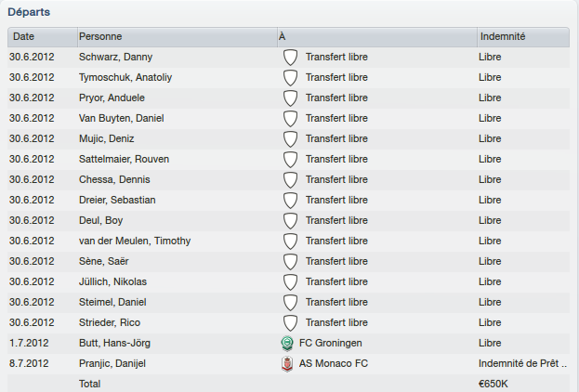Select van der Meulen, Timothy row
Screen dimensions: 579x392
[x=288, y=241]
